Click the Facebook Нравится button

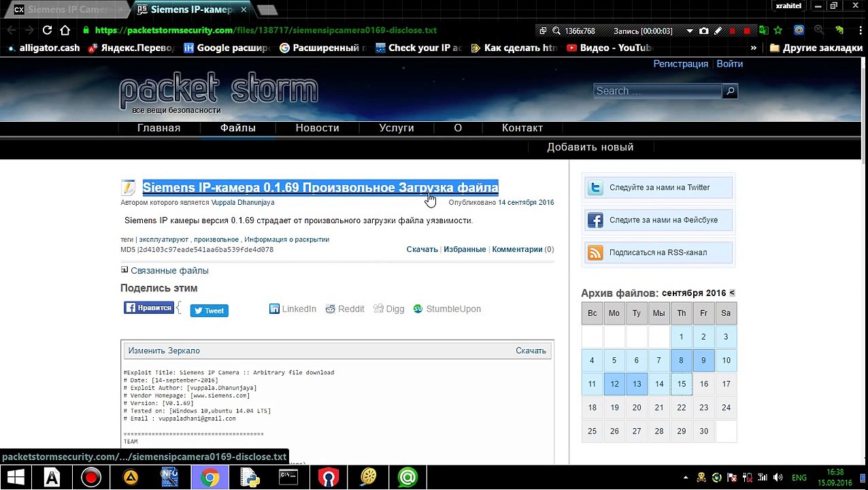pyautogui.click(x=149, y=308)
